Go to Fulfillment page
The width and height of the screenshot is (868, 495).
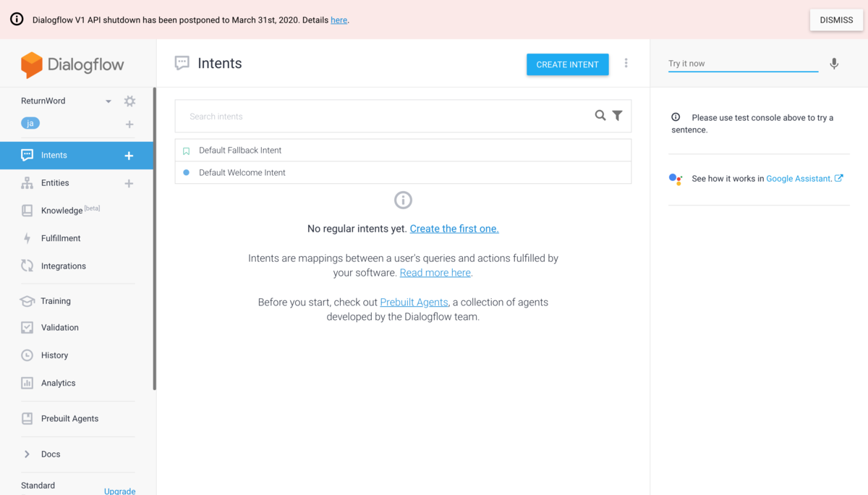61,238
